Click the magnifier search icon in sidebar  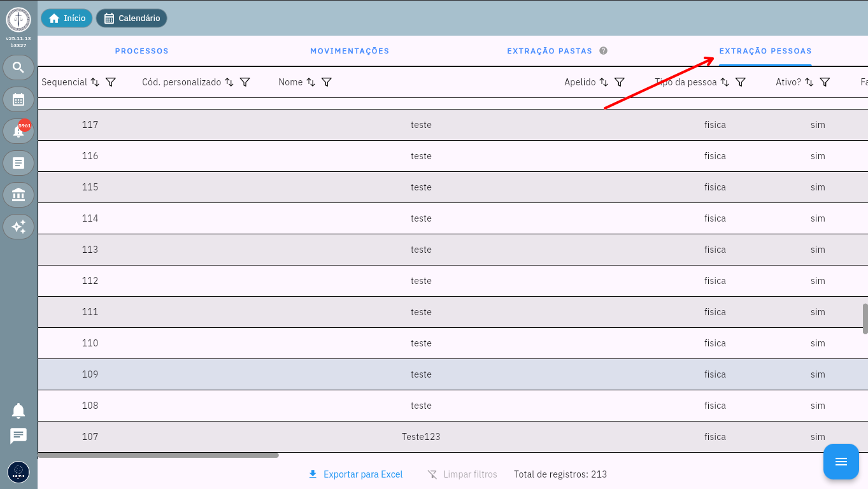click(x=18, y=67)
